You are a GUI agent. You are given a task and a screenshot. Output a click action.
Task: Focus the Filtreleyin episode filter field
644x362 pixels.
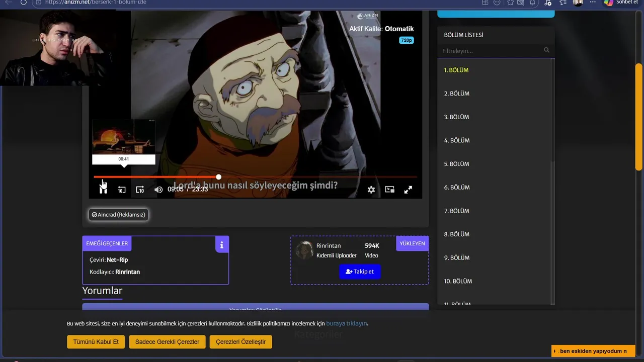click(x=491, y=51)
